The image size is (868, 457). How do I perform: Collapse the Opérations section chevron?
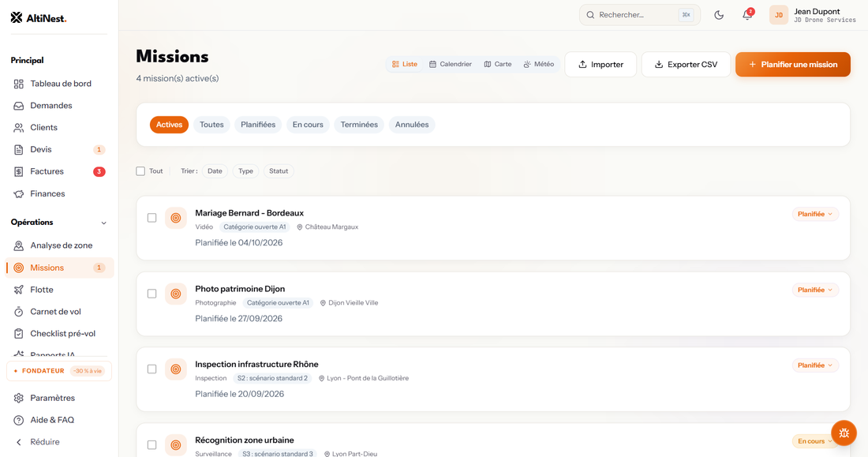pyautogui.click(x=103, y=223)
